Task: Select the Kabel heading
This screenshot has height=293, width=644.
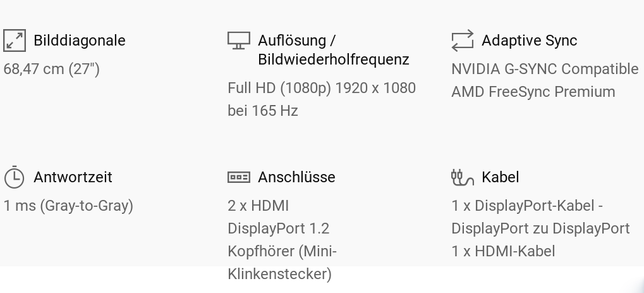Action: (500, 177)
